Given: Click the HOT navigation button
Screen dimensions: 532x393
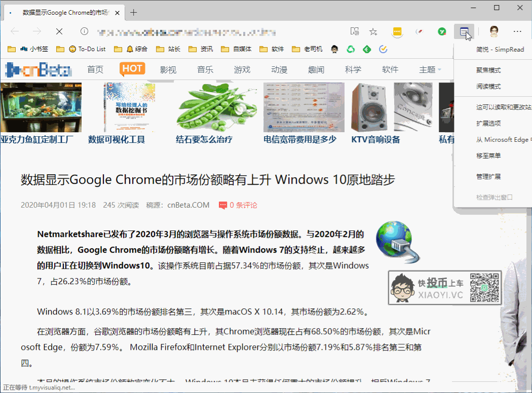Looking at the screenshot, I should 132,69.
